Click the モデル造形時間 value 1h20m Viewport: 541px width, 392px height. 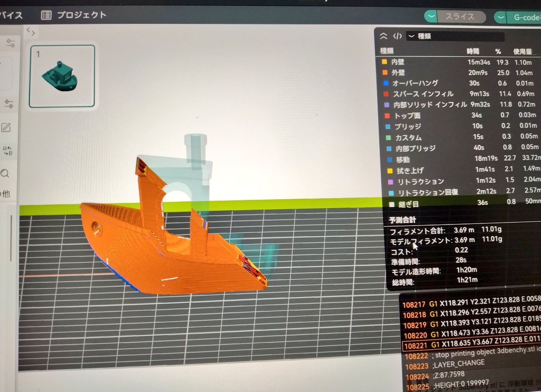(x=467, y=270)
